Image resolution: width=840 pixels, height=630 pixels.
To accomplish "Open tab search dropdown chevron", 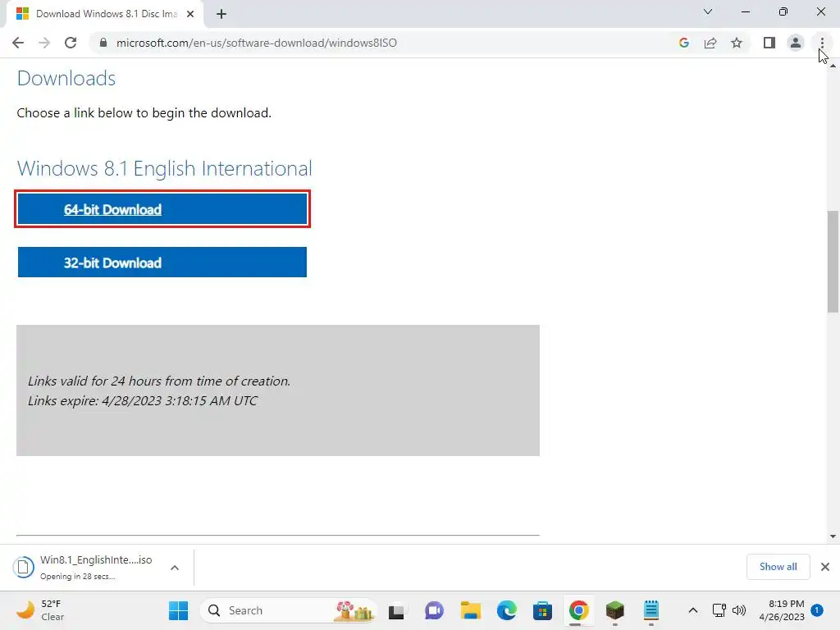I will 708,11.
